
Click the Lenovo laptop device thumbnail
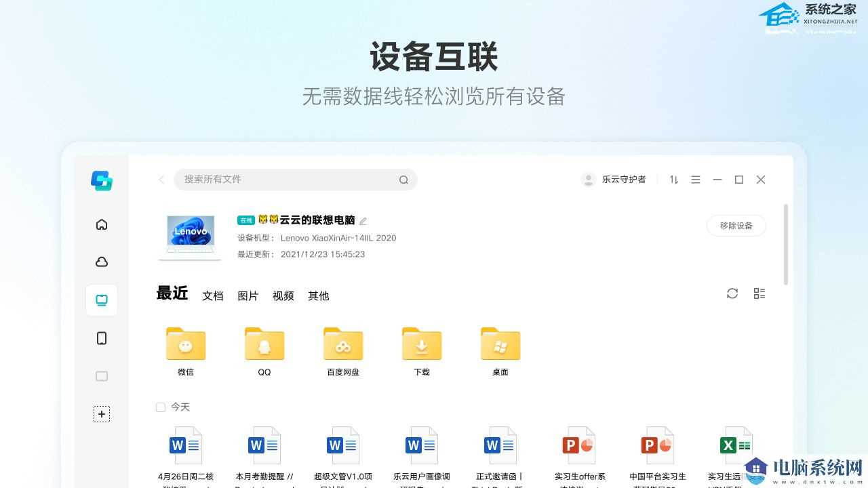click(x=190, y=237)
